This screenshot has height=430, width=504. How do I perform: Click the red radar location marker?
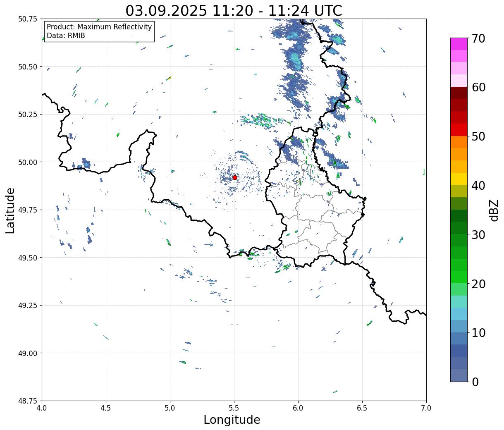point(235,177)
